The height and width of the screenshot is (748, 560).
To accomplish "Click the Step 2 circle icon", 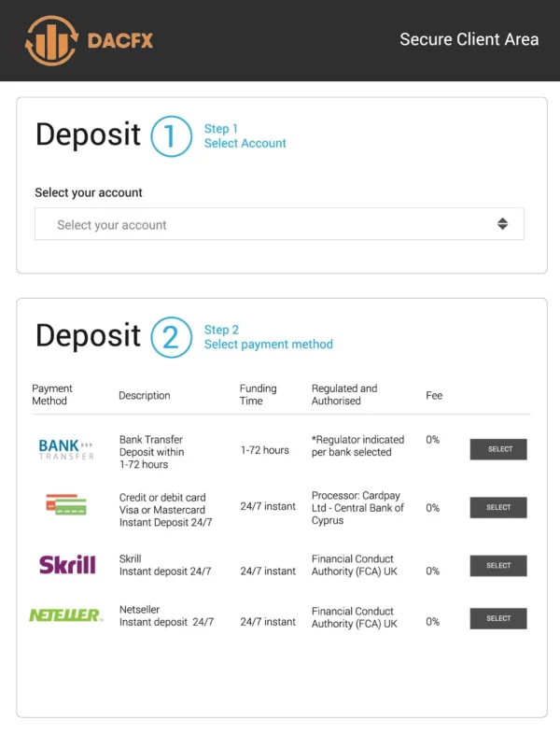I will [x=171, y=336].
